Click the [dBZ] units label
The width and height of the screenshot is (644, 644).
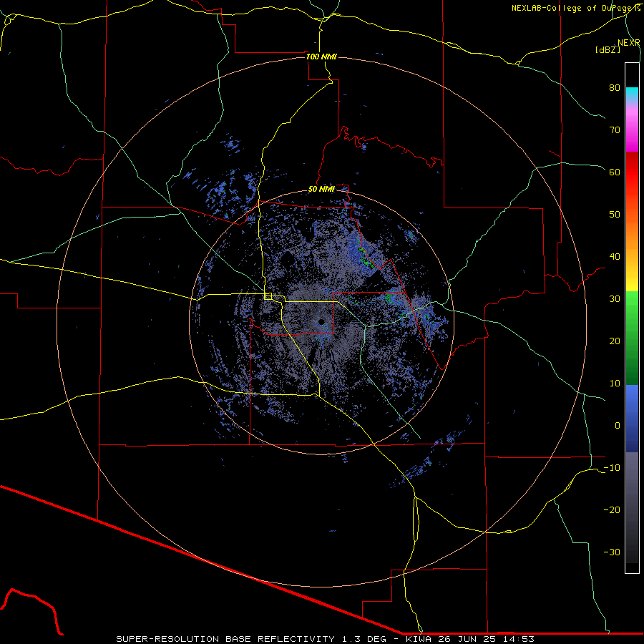[608, 49]
